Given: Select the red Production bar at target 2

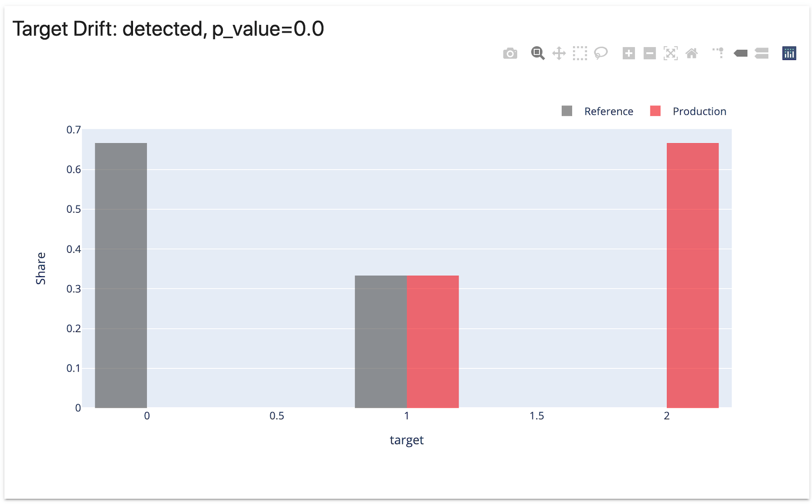Looking at the screenshot, I should click(692, 275).
